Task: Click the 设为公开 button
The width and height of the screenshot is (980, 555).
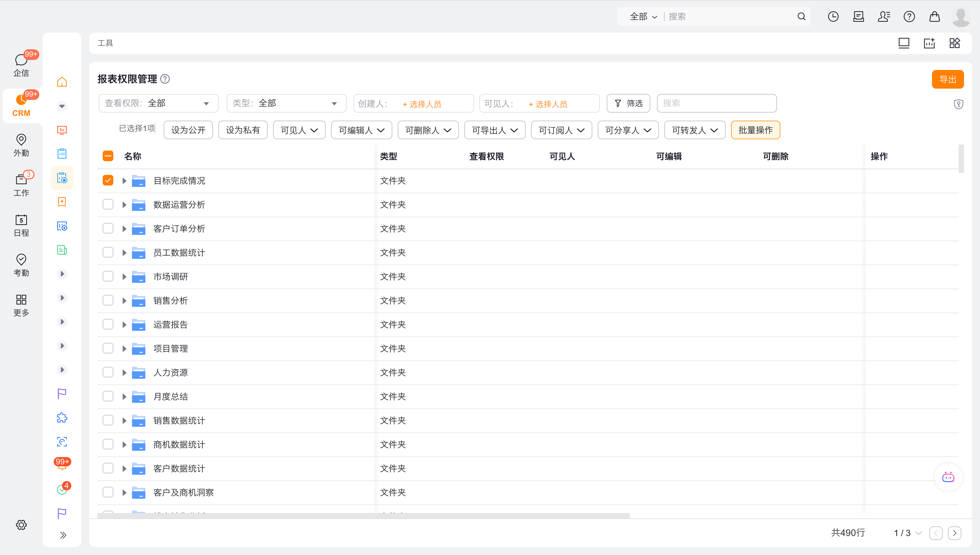Action: [x=188, y=130]
